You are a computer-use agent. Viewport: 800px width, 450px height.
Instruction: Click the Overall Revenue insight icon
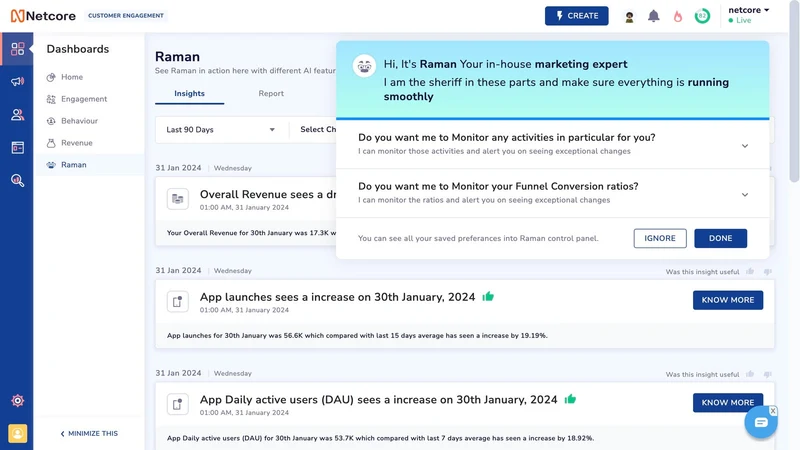pyautogui.click(x=178, y=199)
